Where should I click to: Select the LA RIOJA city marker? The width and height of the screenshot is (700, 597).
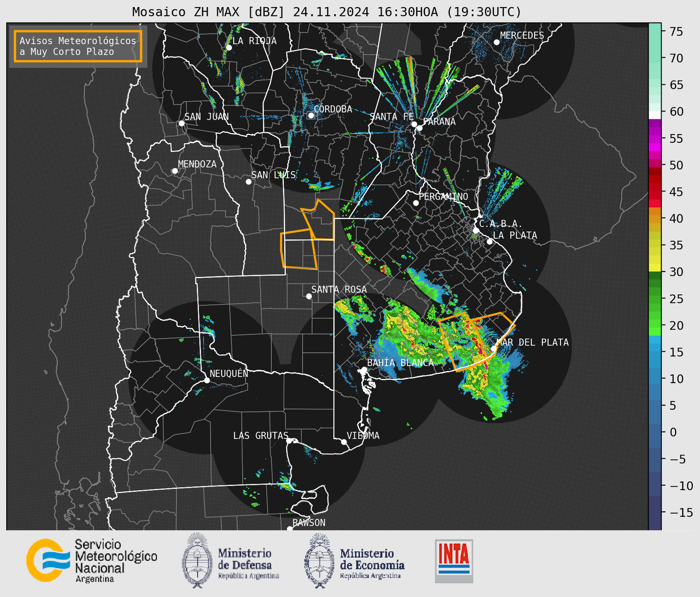(229, 48)
